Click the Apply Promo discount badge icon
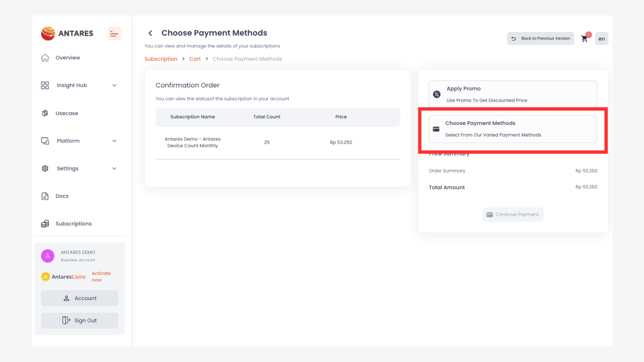This screenshot has width=644, height=362. 437,95
